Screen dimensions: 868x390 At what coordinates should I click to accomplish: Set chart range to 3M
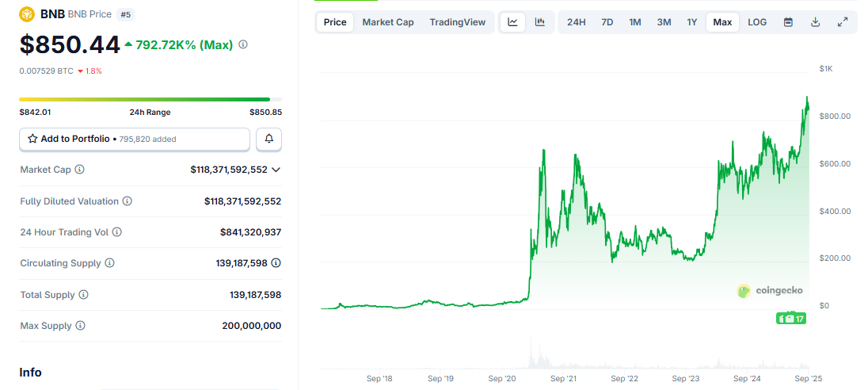pyautogui.click(x=664, y=22)
